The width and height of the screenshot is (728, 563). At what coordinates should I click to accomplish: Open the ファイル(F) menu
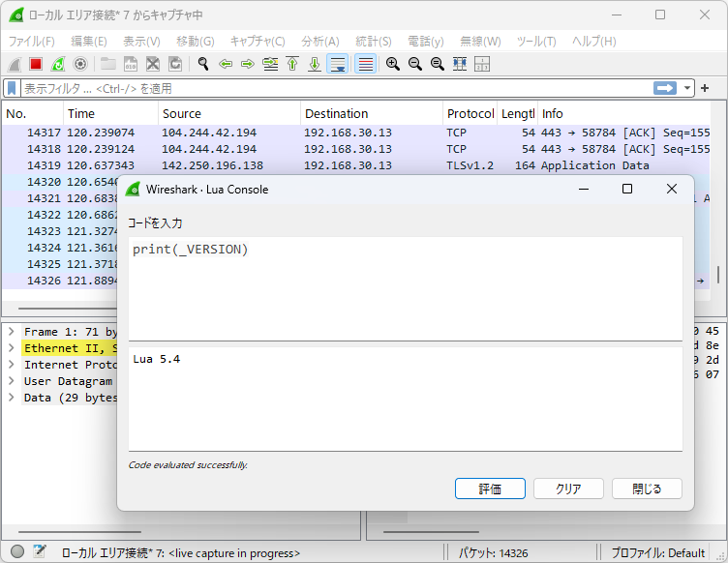click(32, 42)
